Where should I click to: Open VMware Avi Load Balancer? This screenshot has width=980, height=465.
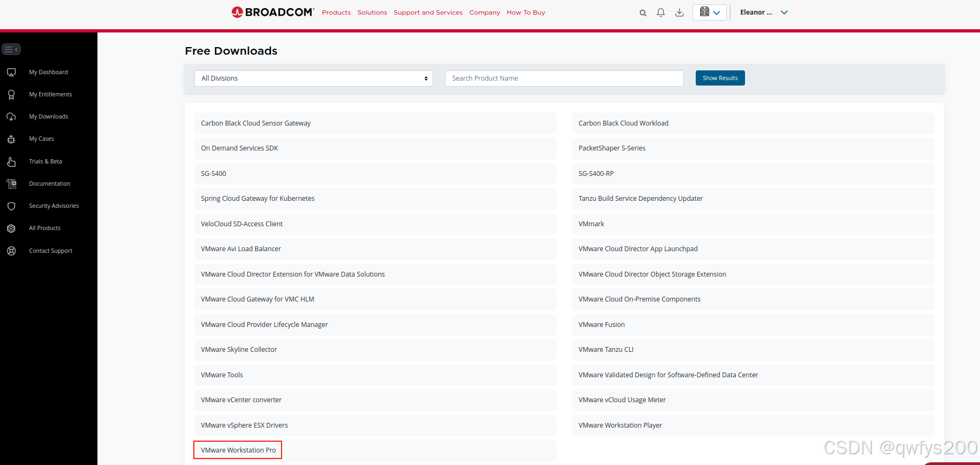point(375,249)
